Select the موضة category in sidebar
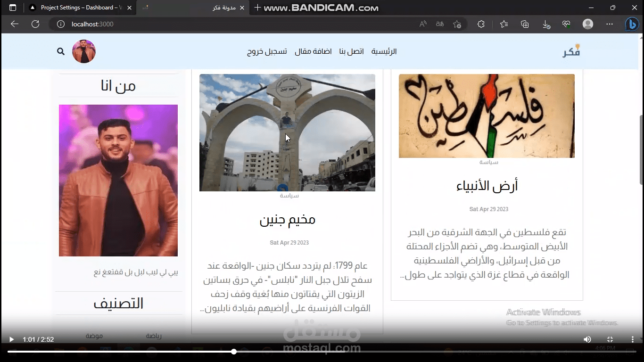The height and width of the screenshot is (362, 644). click(x=94, y=336)
